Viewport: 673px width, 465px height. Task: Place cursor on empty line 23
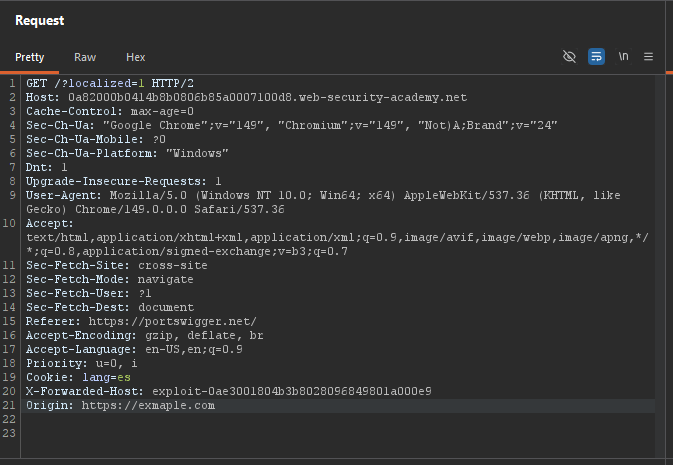(x=338, y=434)
